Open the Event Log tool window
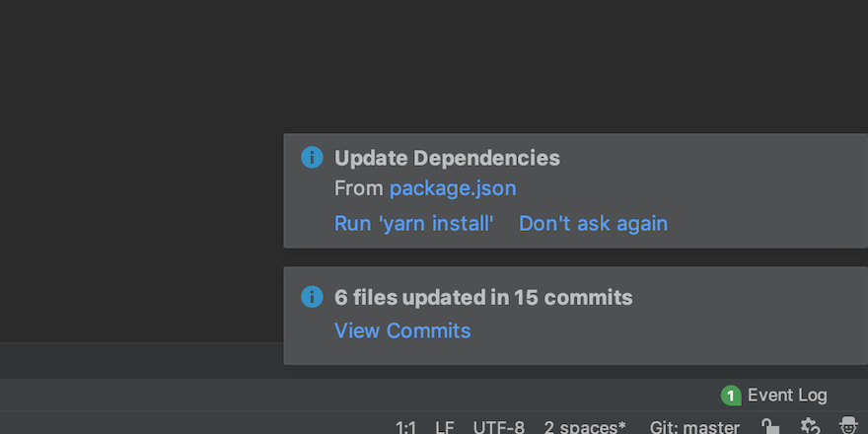868x434 pixels. tap(786, 396)
